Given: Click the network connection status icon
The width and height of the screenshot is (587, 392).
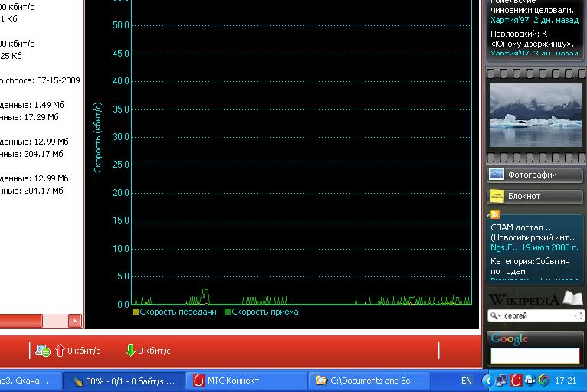Looking at the screenshot, I should pyautogui.click(x=43, y=351).
